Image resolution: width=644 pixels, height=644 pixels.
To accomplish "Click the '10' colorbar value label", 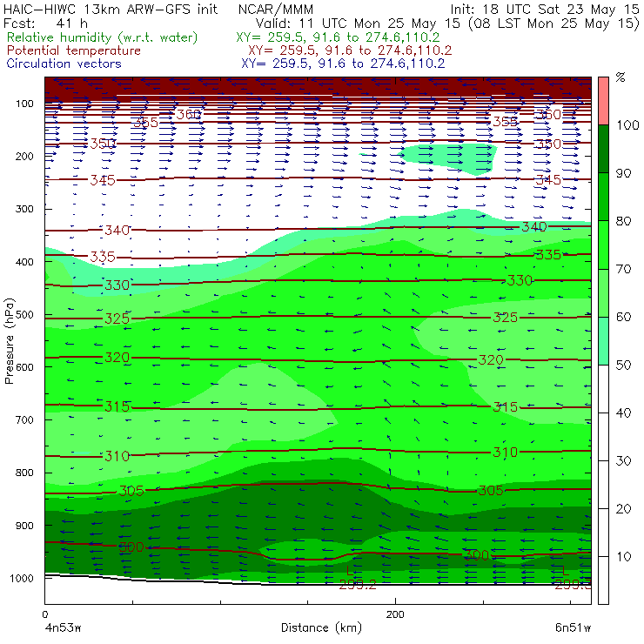I will click(623, 557).
